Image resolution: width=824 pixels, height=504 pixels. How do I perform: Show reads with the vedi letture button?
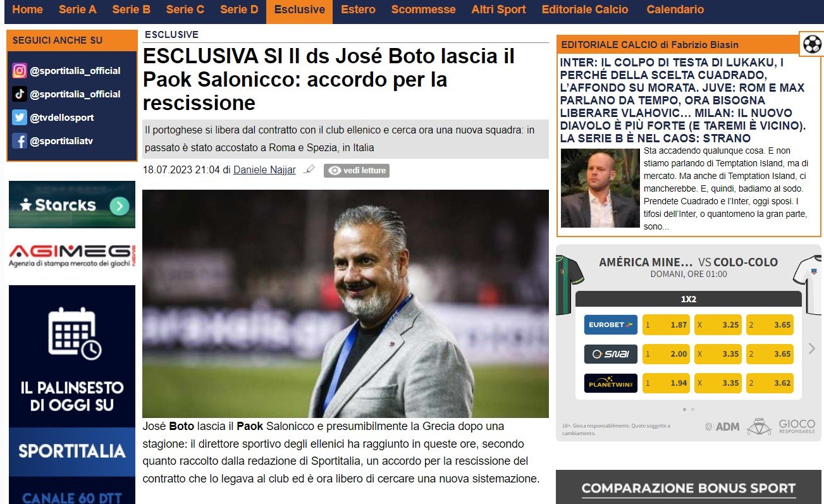(357, 171)
